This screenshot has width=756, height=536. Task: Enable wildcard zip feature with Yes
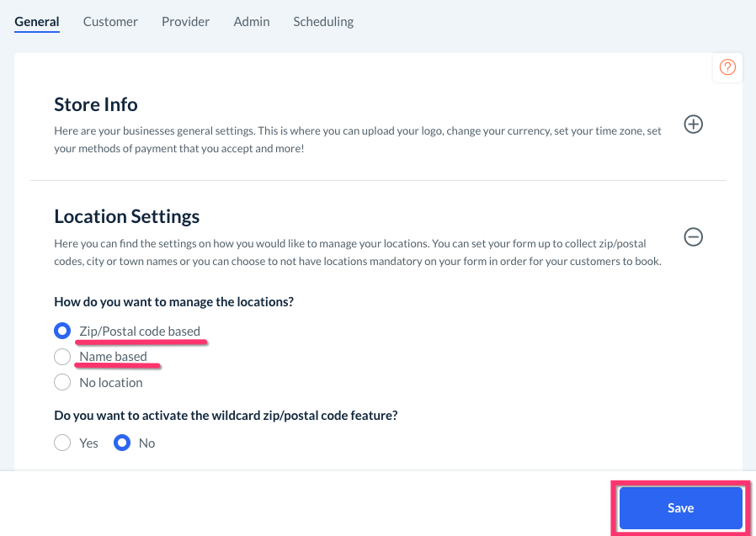[x=62, y=443]
